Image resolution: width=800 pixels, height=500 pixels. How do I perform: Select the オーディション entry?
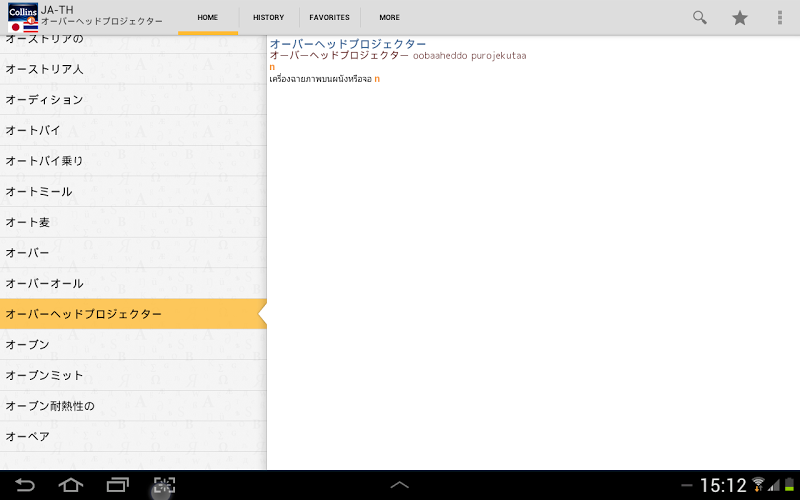[133, 100]
